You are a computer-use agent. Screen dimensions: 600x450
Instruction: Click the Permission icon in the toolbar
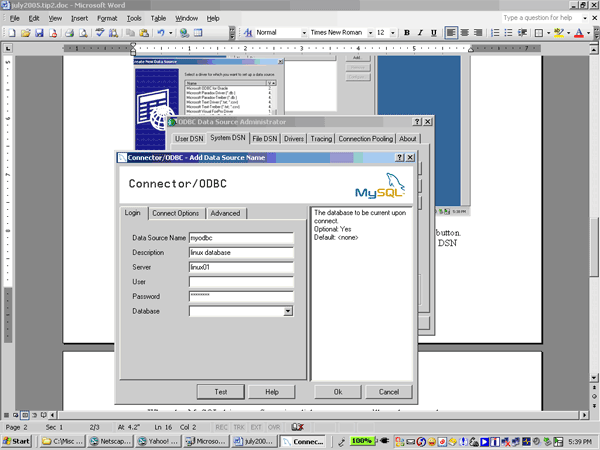point(53,33)
